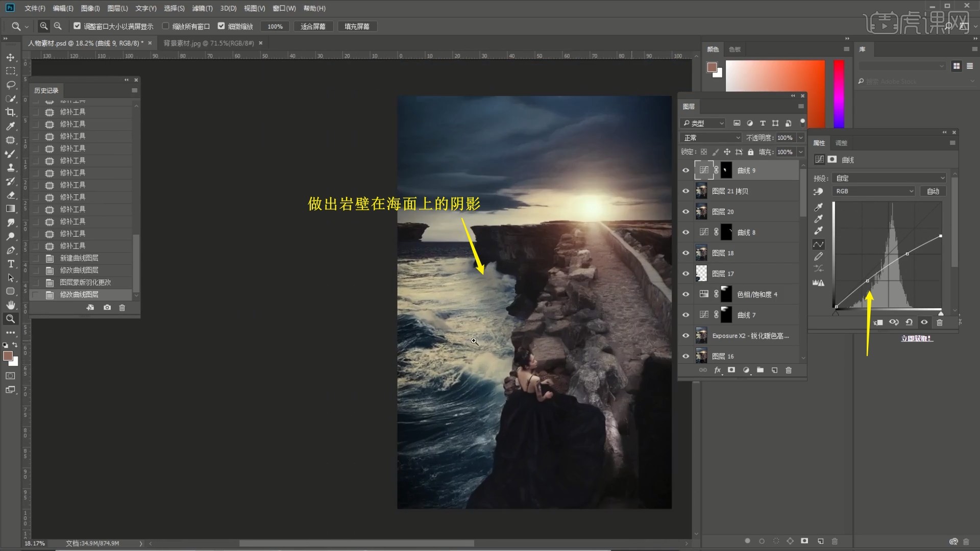Click the 自动 button in curves

point(933,191)
